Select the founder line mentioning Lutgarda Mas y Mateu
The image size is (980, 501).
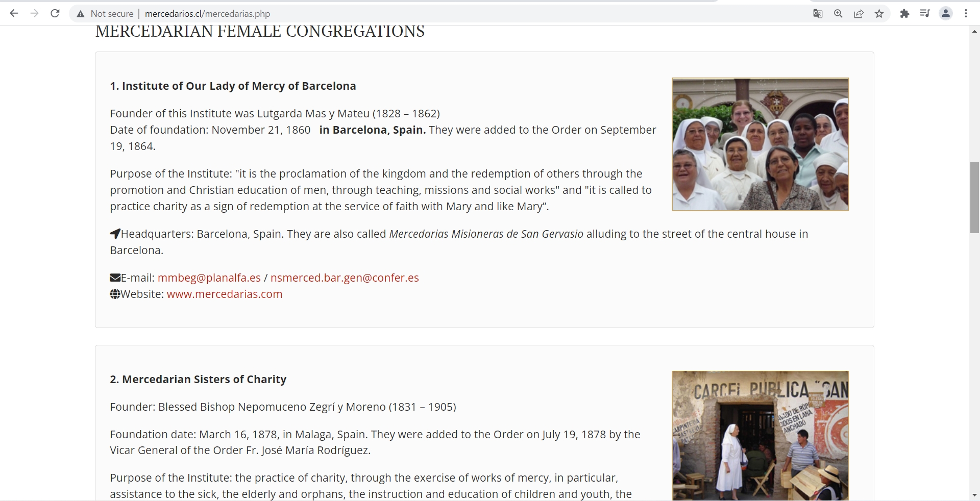click(275, 113)
